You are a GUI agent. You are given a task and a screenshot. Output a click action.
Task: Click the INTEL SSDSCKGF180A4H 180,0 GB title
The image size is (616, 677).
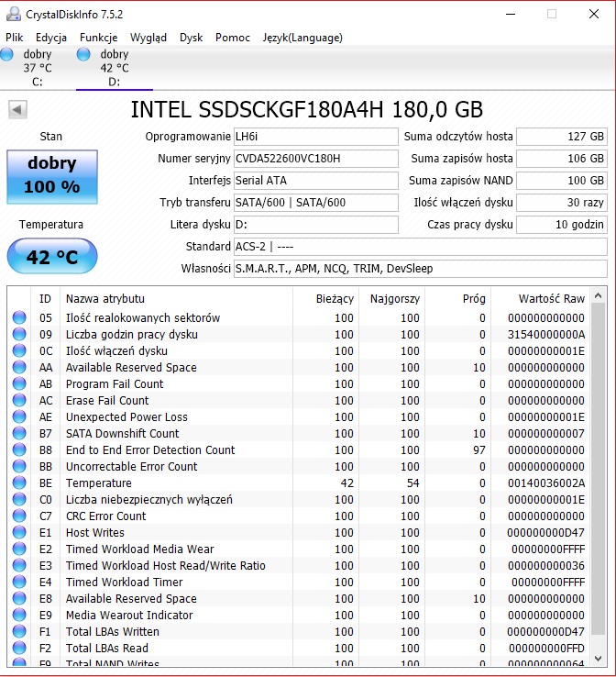pyautogui.click(x=306, y=110)
